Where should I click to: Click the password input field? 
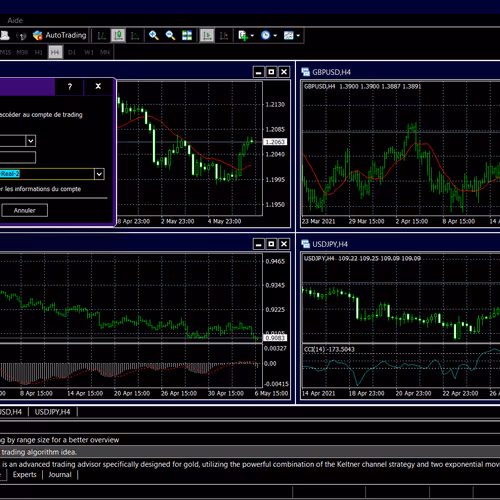coord(17,157)
